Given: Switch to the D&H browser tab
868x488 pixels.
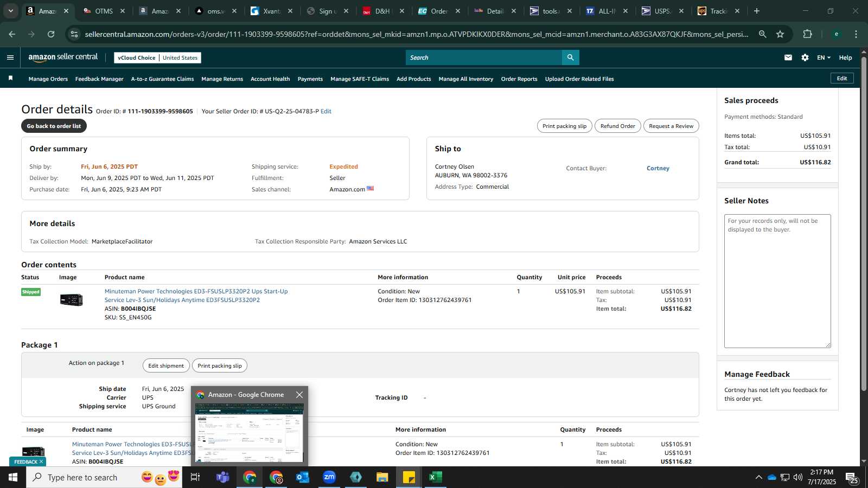Looking at the screenshot, I should tap(382, 11).
